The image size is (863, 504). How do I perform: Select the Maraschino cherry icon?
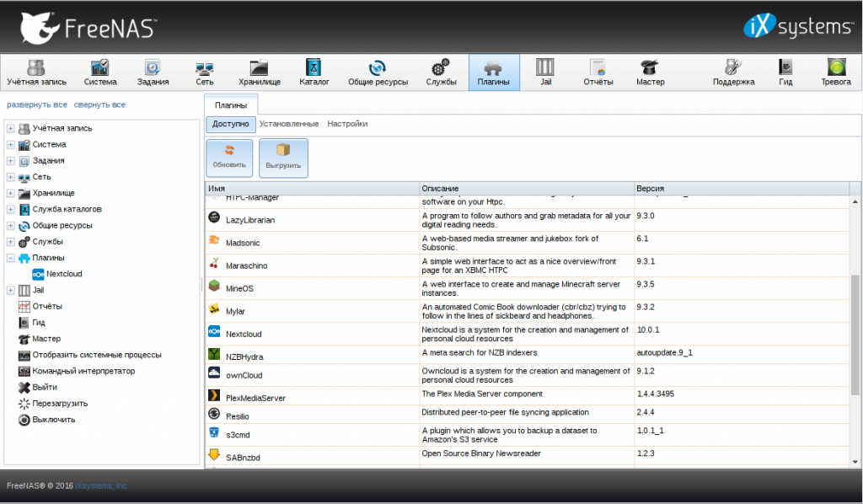coord(214,263)
